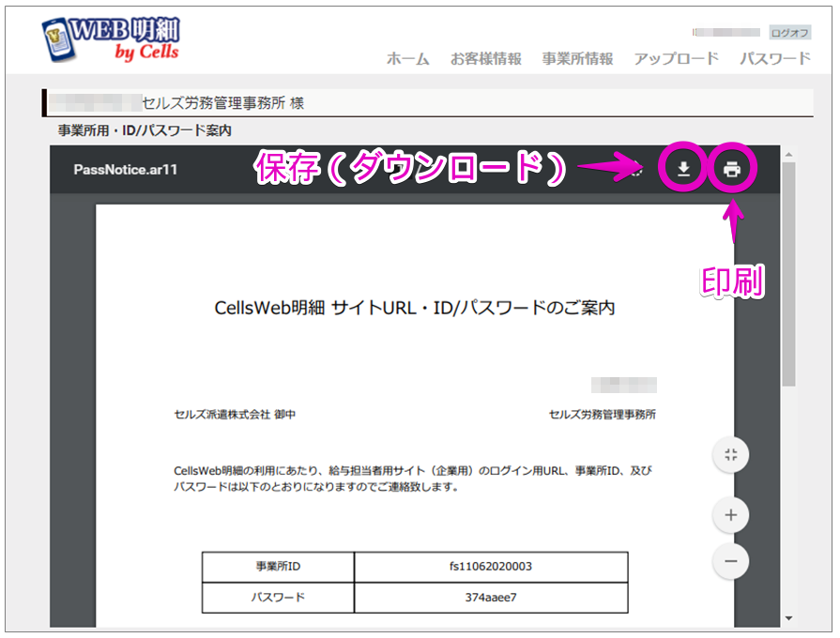
Task: Click the vertical scrollbar thumb
Action: coord(788,274)
